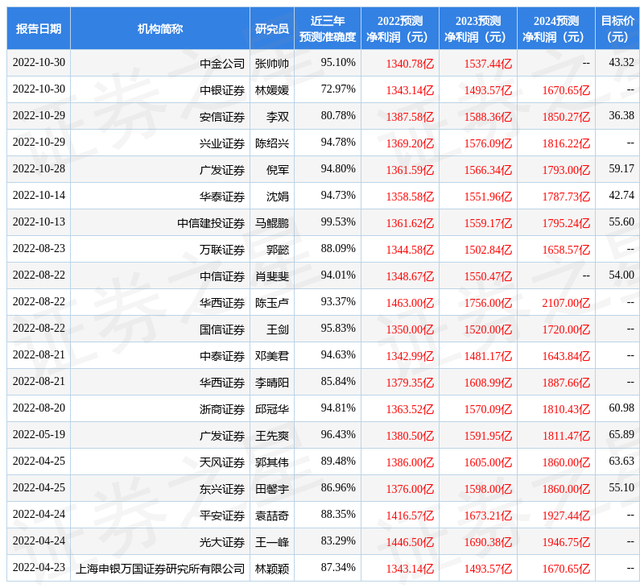Click target price 65.89
This screenshot has width=640, height=588.
click(621, 434)
